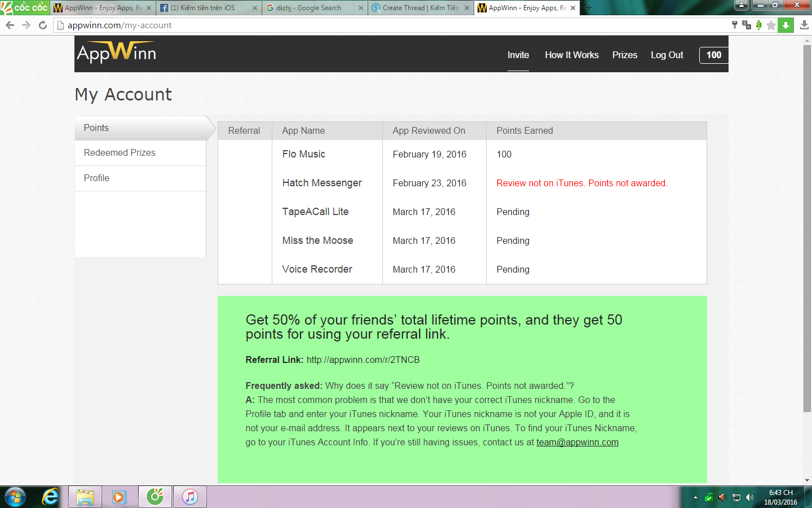Screen dimensions: 812x508
Task: Open the Points section in the sidebar
Action: (140, 128)
